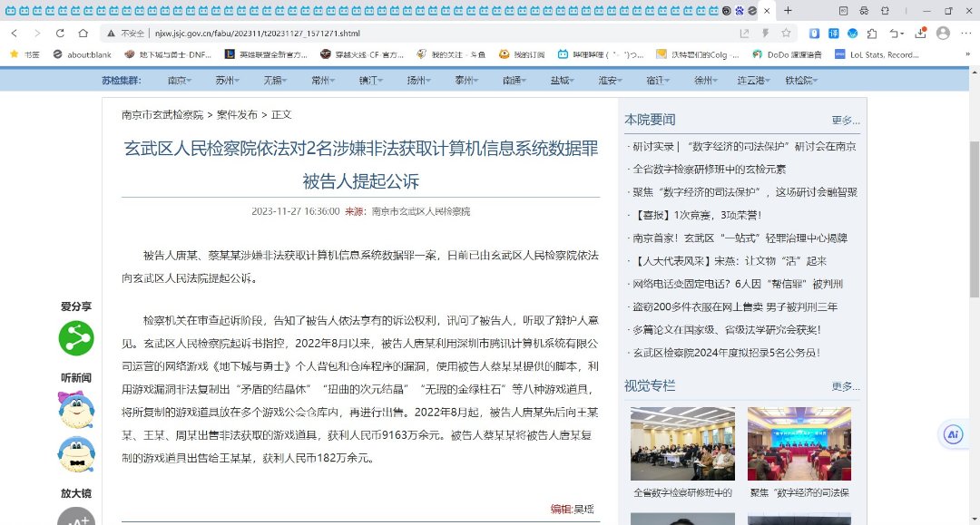Click the round blue extension icon
The image size is (980, 525).
point(852,33)
